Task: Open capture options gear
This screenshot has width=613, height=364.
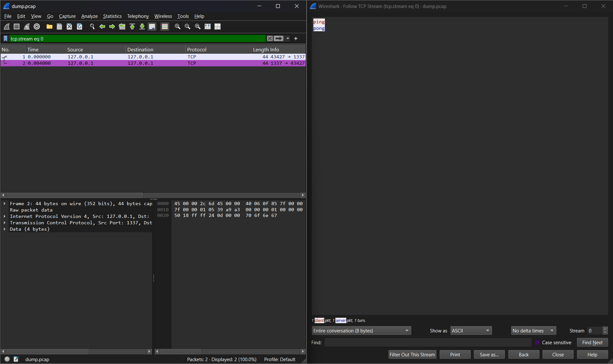Action: coord(37,26)
